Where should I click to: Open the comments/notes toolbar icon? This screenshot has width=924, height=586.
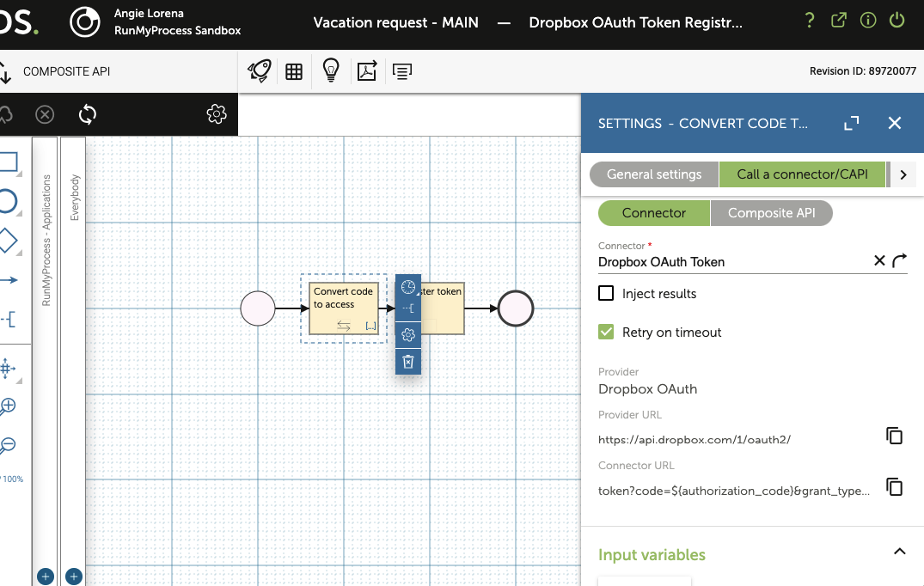point(402,72)
